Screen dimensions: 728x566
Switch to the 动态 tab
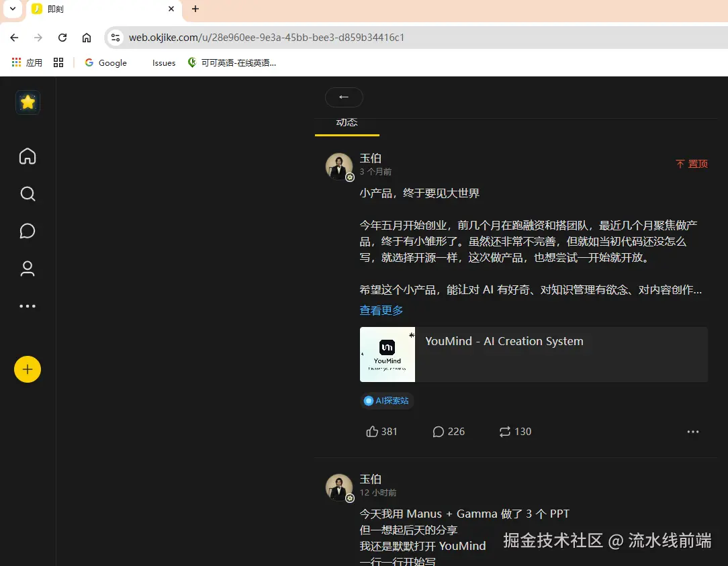347,122
